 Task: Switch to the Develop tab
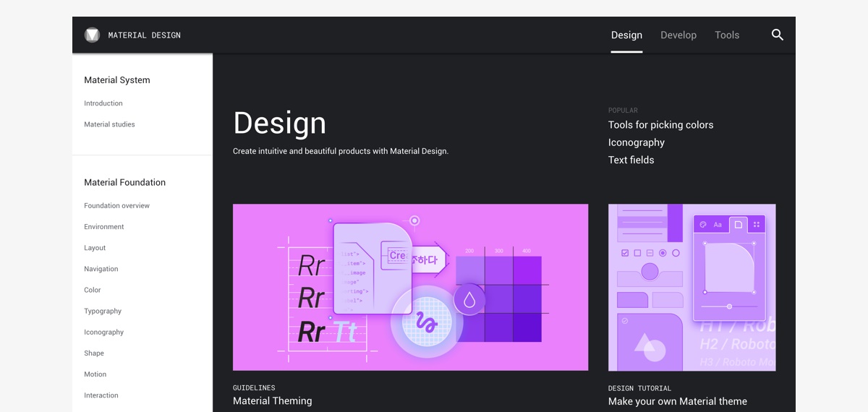coord(678,35)
